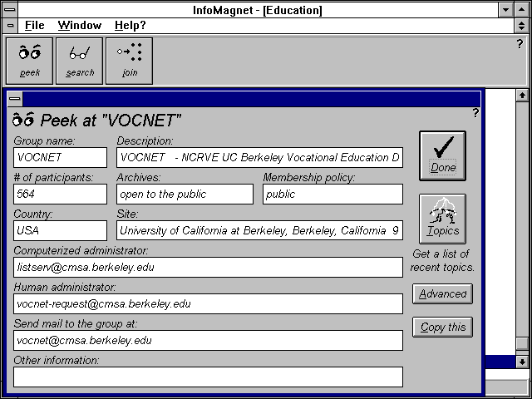Open the Education document control menu

(x=9, y=26)
